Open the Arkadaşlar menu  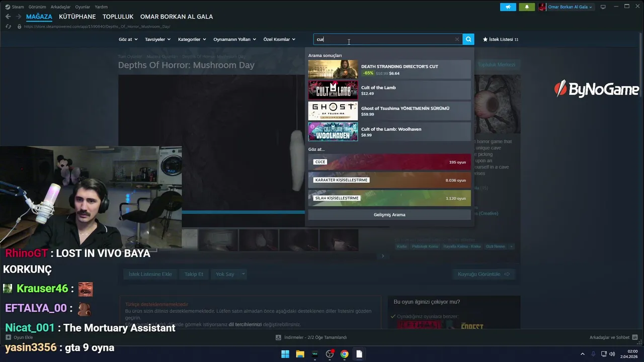[61, 7]
